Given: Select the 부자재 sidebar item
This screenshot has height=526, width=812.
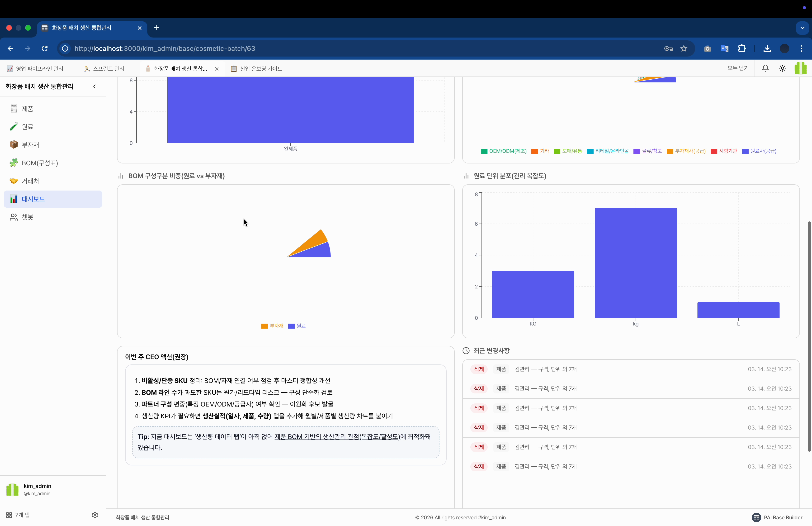Looking at the screenshot, I should (30, 145).
